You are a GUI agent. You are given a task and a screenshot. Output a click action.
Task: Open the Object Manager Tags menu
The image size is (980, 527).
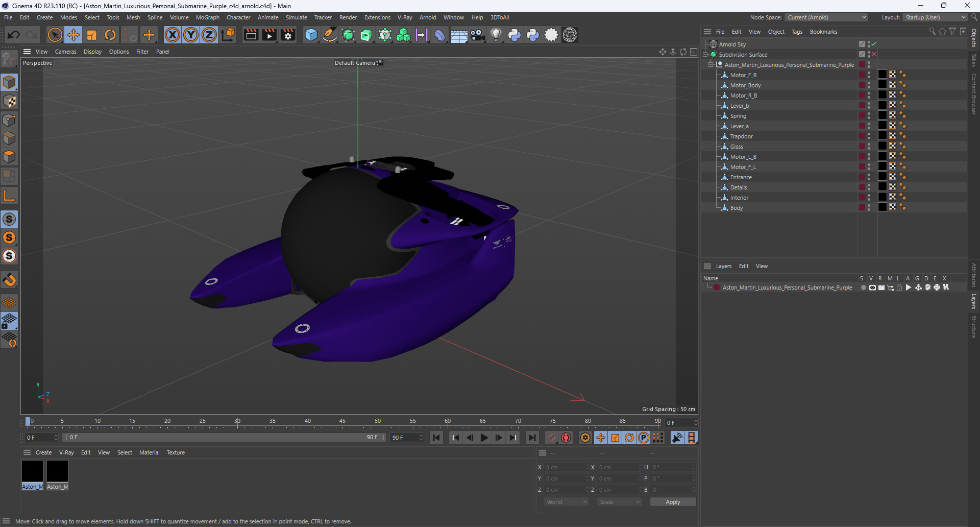pos(797,32)
